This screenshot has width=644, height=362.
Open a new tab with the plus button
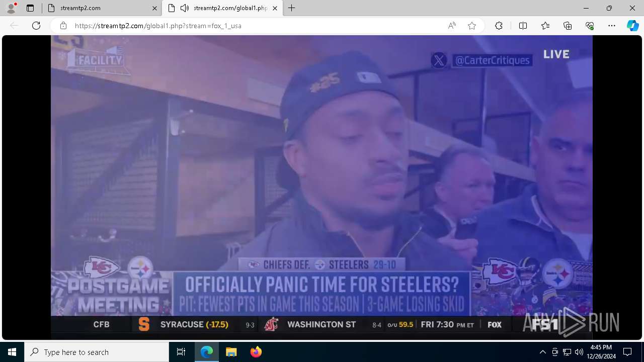pos(292,8)
